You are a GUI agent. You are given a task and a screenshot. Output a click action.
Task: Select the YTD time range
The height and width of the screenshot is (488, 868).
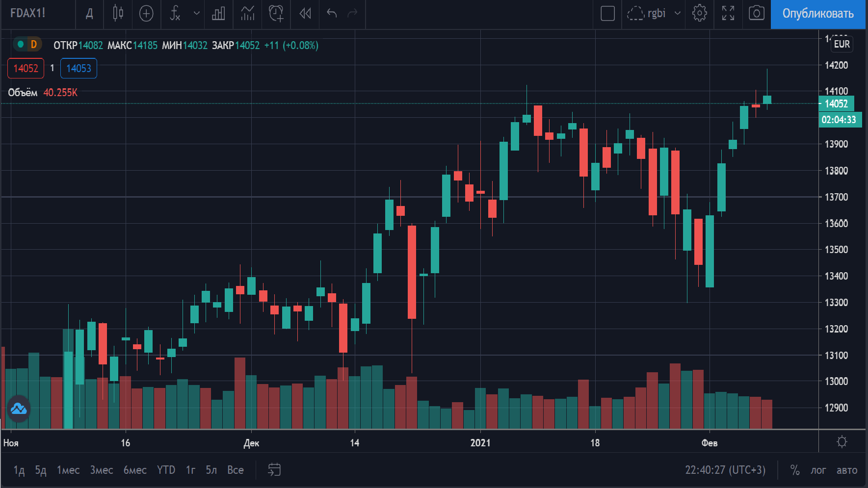click(166, 470)
